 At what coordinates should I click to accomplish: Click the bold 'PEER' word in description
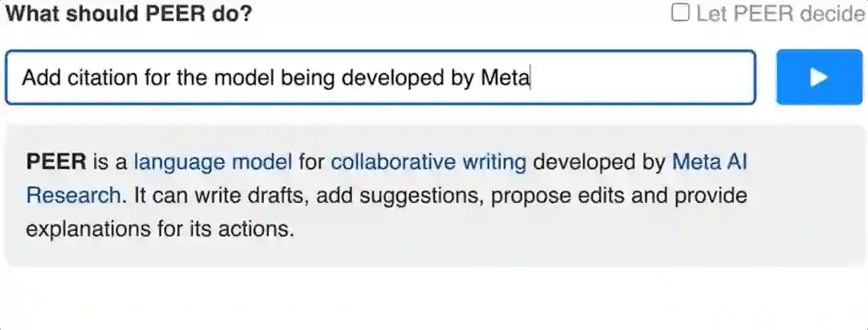[x=55, y=163]
